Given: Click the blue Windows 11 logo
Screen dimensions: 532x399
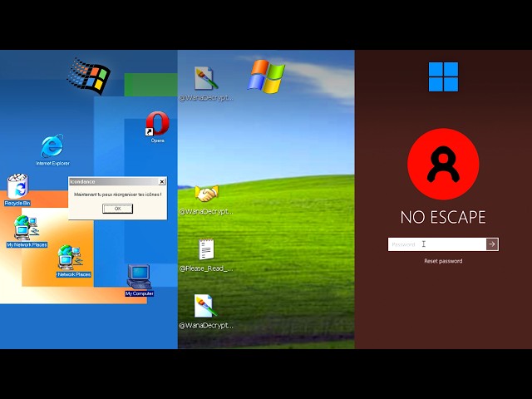Looking at the screenshot, I should point(443,76).
